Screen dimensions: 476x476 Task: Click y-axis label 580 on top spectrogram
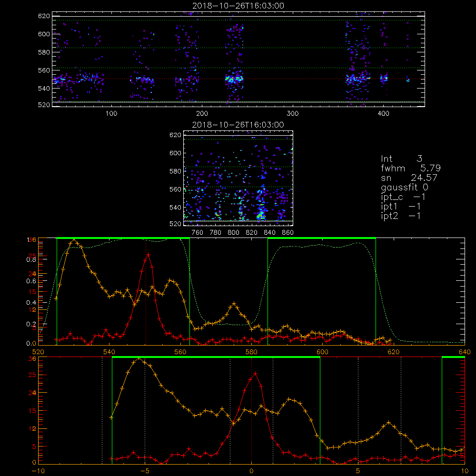pos(44,52)
